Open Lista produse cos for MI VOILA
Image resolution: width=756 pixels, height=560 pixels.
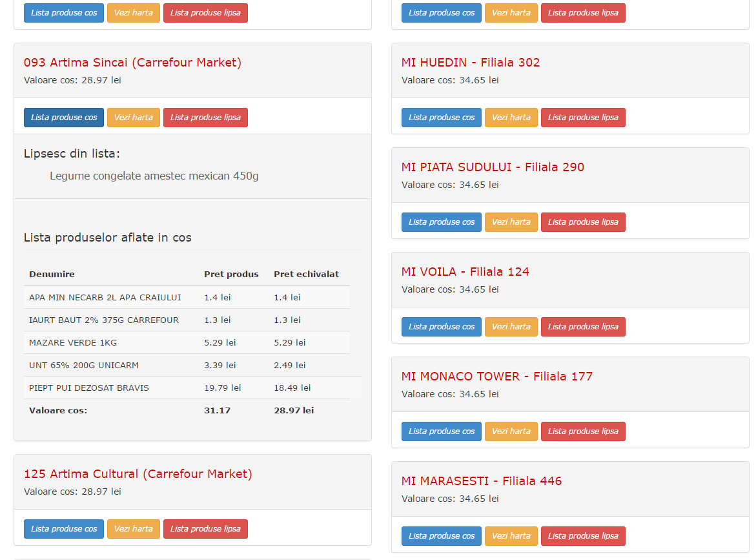point(441,327)
